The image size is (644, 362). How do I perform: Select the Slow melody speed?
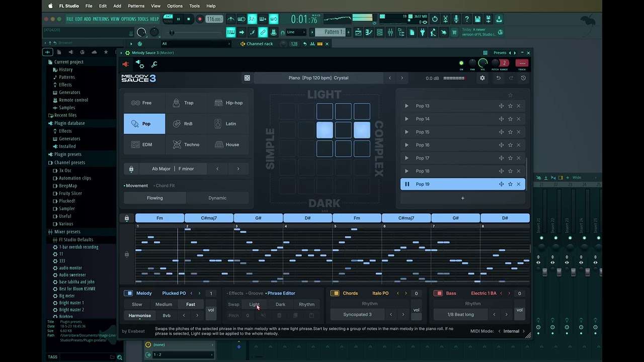point(137,304)
